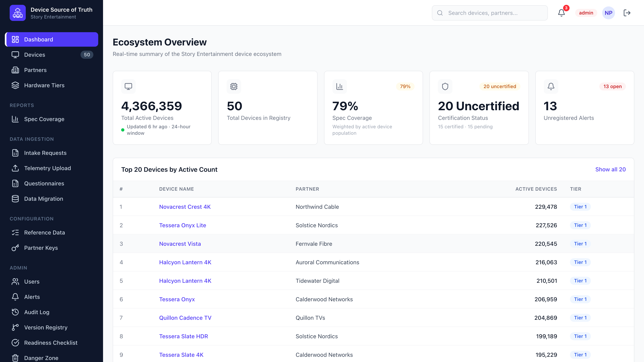Open Halcyon Lantern 4K from Tidewater Digital row
Image resolution: width=644 pixels, height=362 pixels.
coord(185,281)
